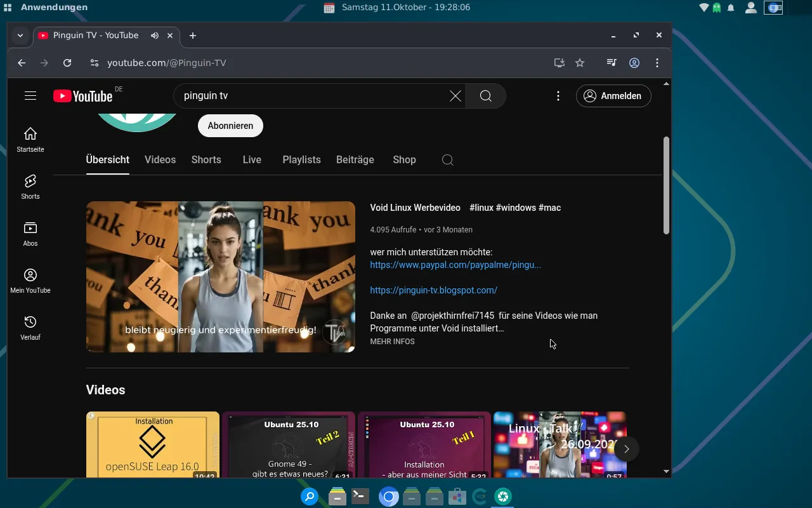Show next videos with carousel arrow

coord(626,449)
